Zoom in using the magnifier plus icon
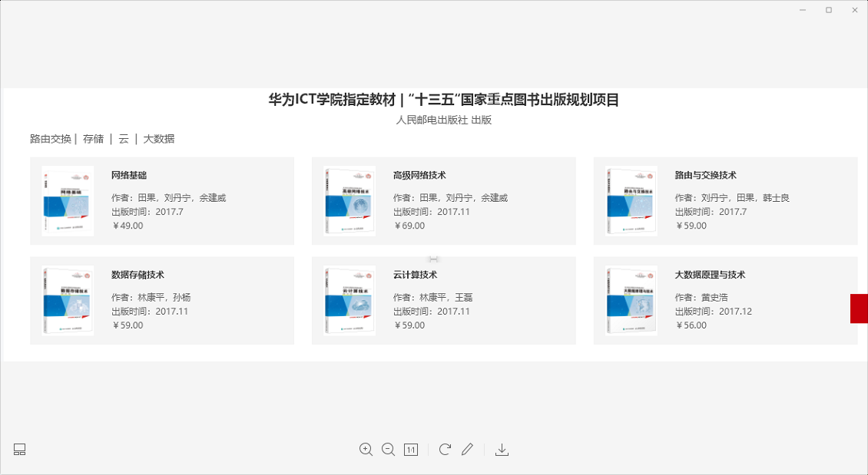This screenshot has height=475, width=868. (x=366, y=450)
